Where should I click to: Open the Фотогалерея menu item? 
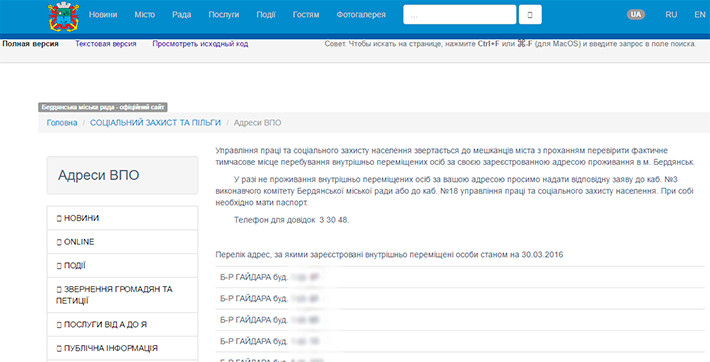361,14
